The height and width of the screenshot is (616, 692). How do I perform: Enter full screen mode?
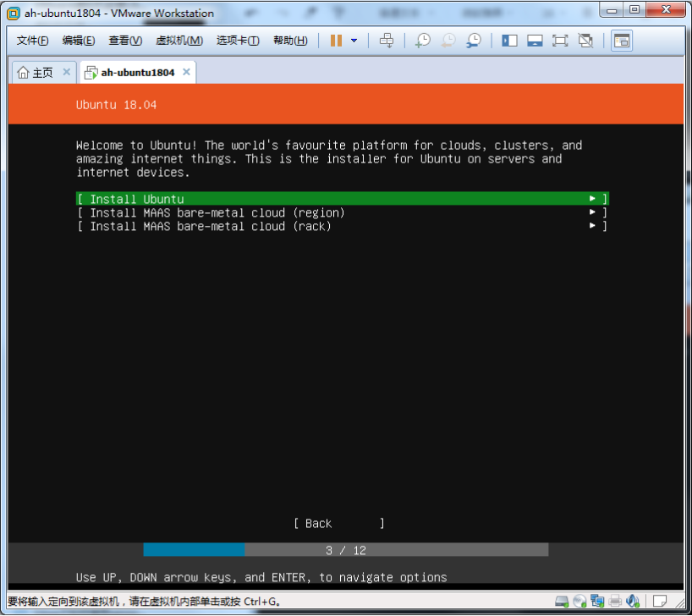pos(560,41)
